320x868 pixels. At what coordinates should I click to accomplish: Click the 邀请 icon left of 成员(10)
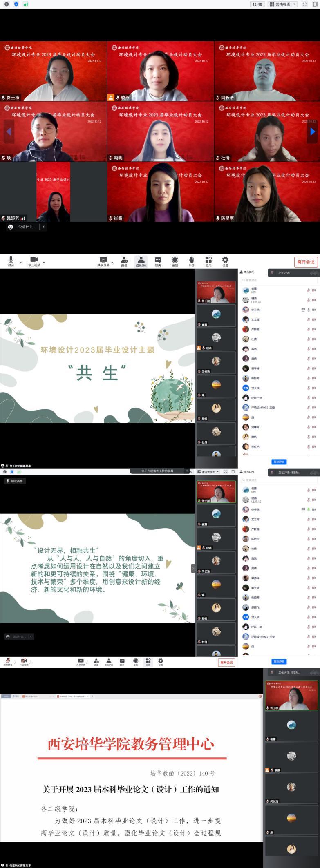(124, 261)
